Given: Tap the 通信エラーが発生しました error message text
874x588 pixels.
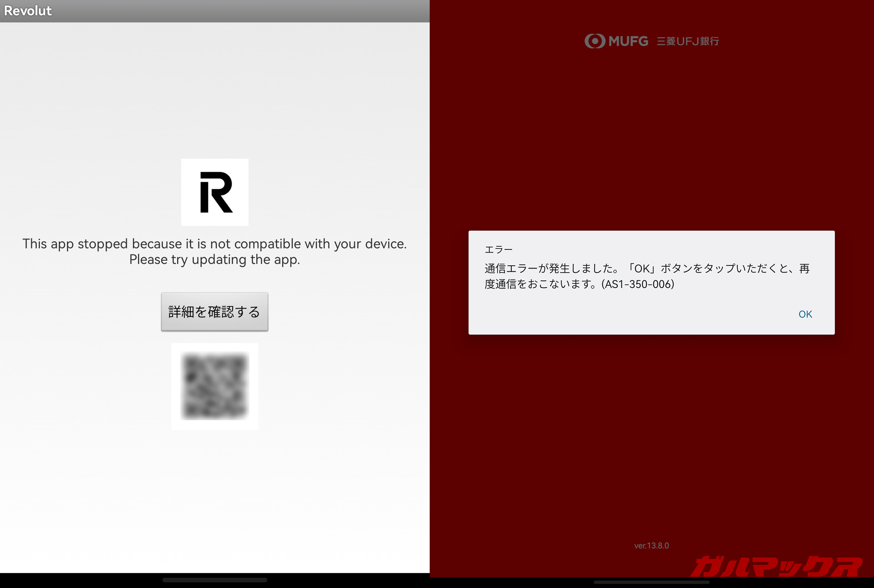Looking at the screenshot, I should tap(647, 276).
